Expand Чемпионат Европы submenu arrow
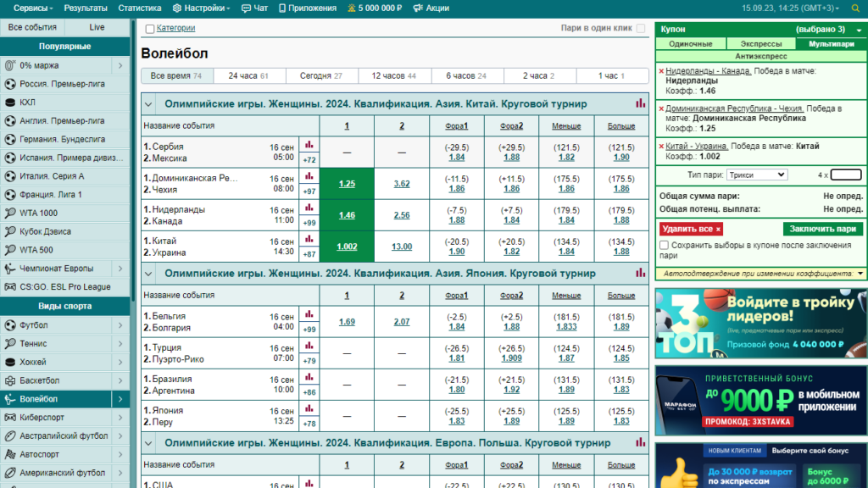Viewport: 868px width, 488px height. [x=120, y=269]
